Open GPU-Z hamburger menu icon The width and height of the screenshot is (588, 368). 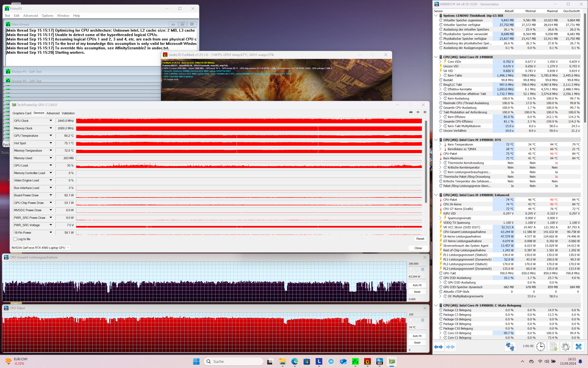click(x=425, y=112)
